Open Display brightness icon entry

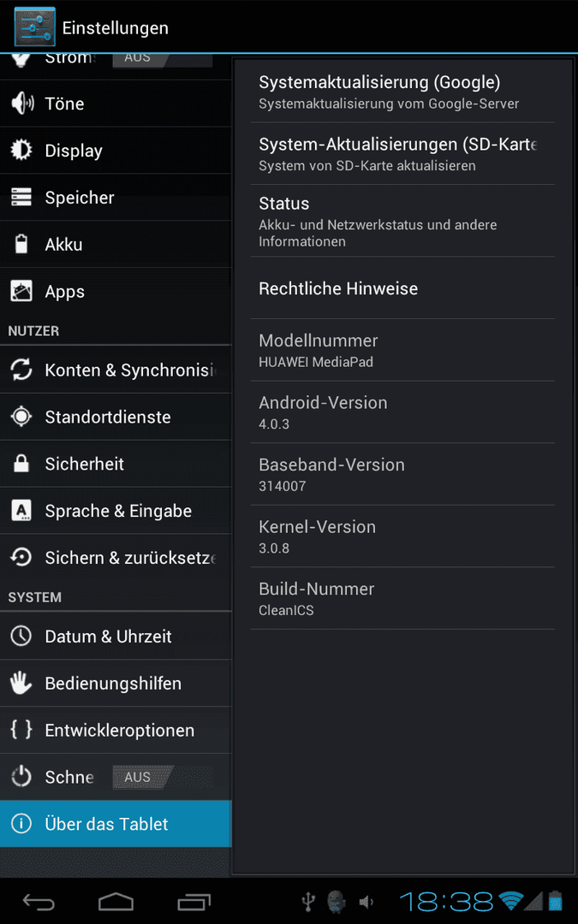[21, 151]
